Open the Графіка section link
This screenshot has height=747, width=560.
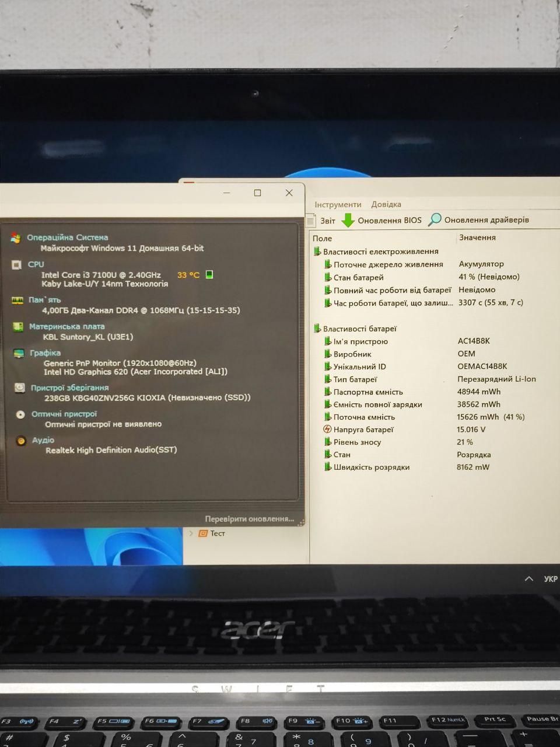pos(45,352)
